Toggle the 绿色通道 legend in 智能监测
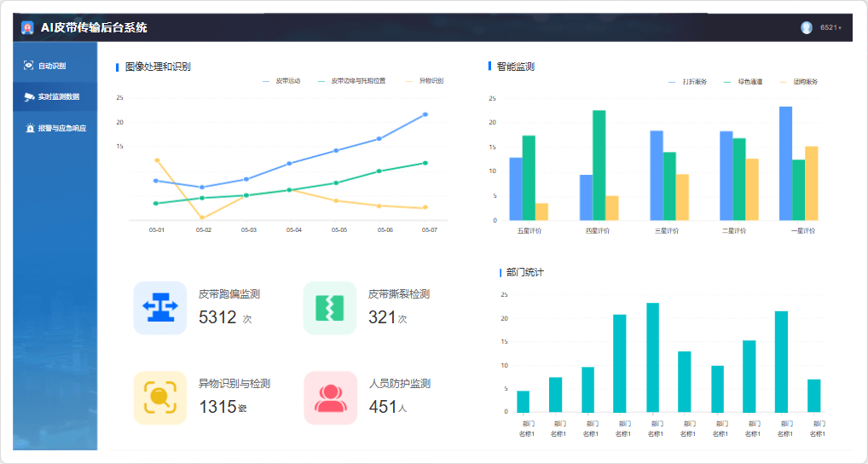The image size is (868, 464). click(x=744, y=82)
